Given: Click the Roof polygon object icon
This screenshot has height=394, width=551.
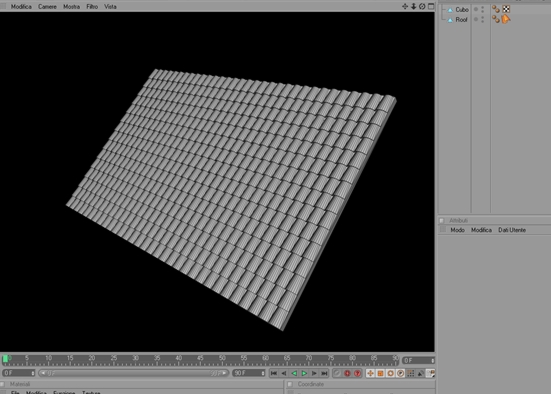Looking at the screenshot, I should [450, 20].
